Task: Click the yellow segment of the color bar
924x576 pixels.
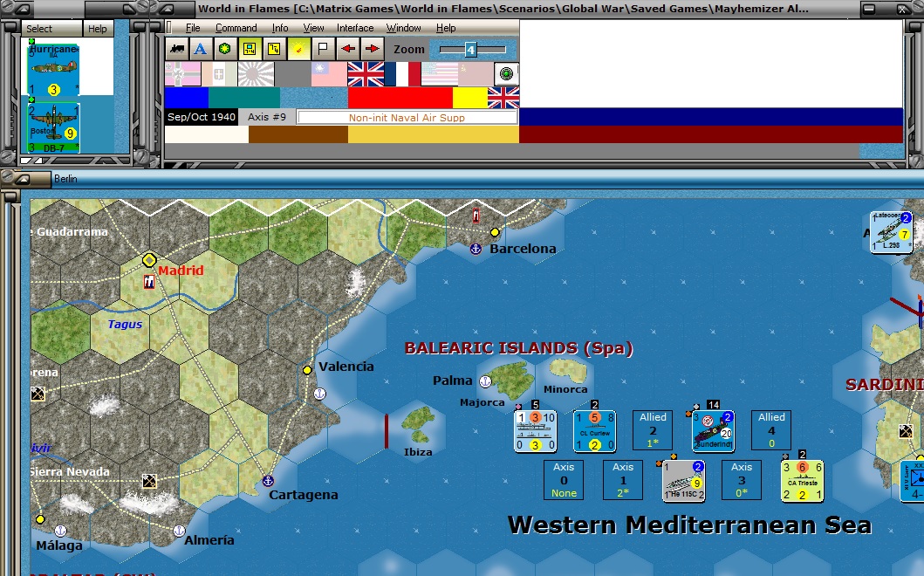Action: pos(470,97)
